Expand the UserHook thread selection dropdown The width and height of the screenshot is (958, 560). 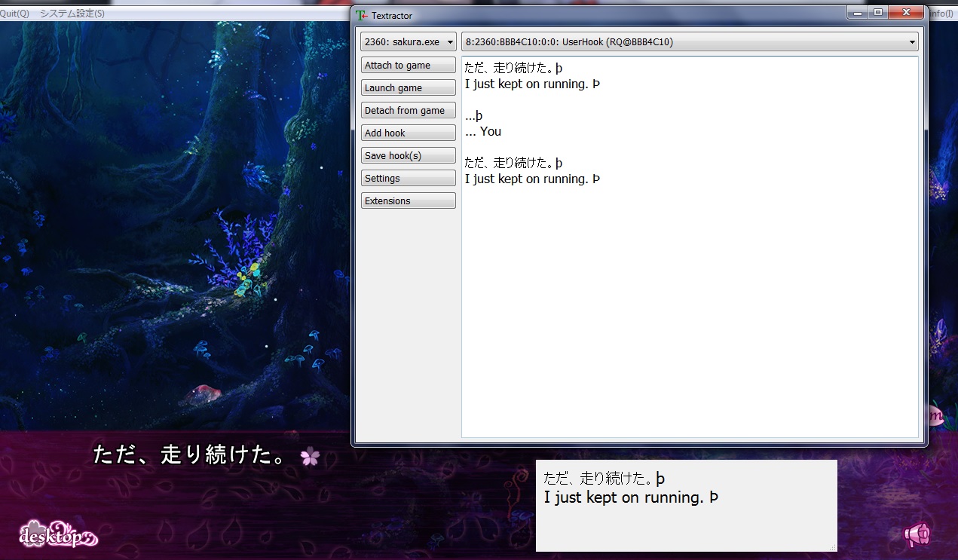pyautogui.click(x=690, y=41)
